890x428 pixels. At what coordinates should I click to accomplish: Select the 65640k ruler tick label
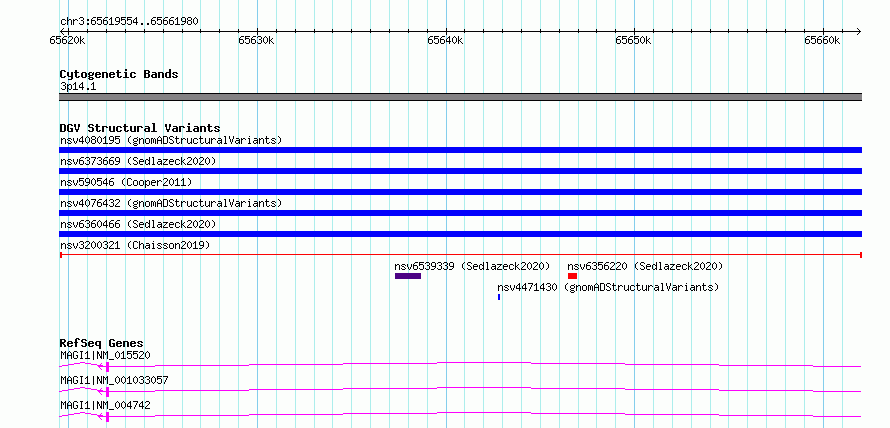coord(446,40)
